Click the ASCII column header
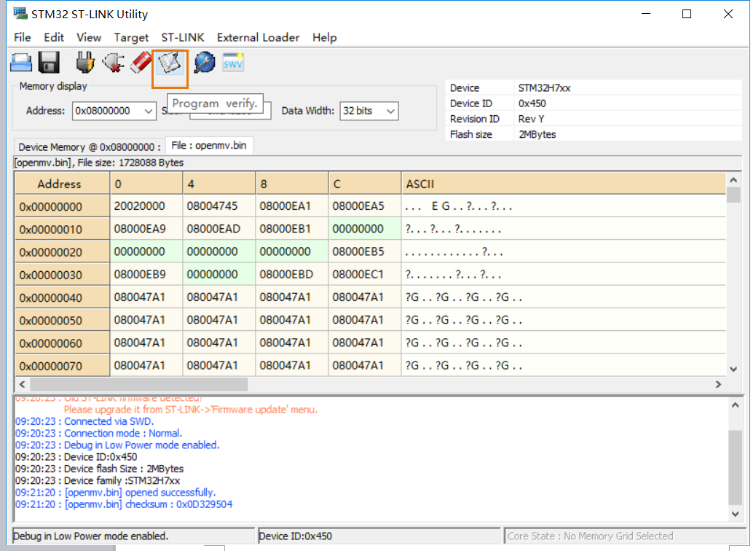The width and height of the screenshot is (756, 551). coord(564,184)
